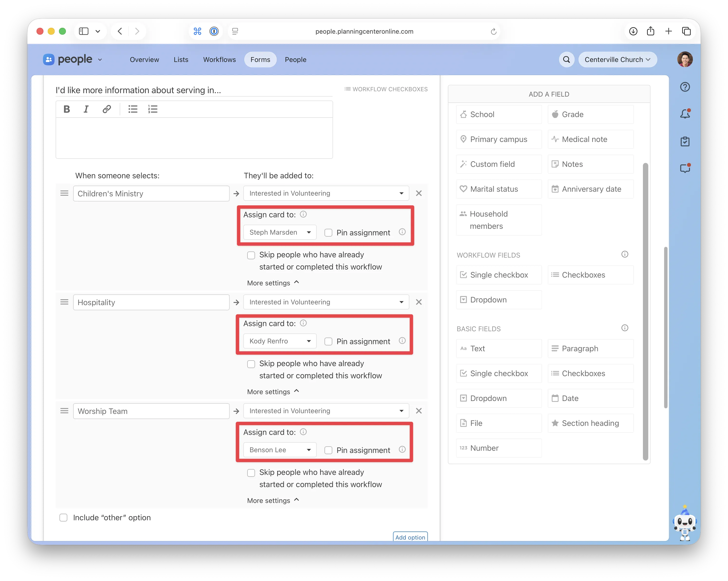Add a workflow Dropdown field

pos(499,300)
